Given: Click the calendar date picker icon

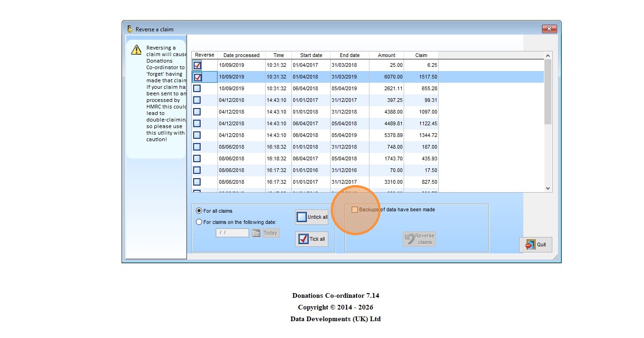Looking at the screenshot, I should click(x=256, y=233).
